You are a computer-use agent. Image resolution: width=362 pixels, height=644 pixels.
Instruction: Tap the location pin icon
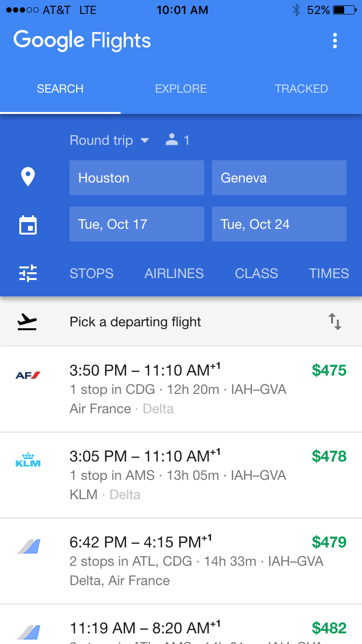pos(28,177)
